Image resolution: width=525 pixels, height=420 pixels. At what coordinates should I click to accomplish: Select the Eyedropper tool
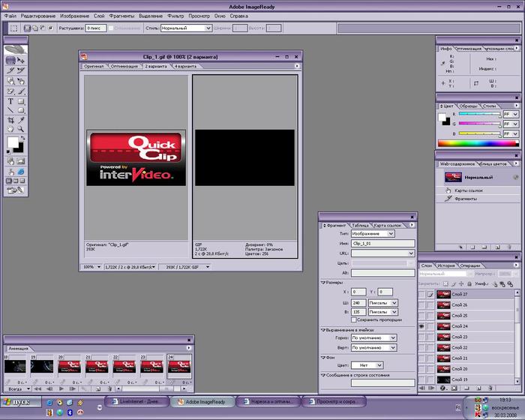tap(21, 120)
